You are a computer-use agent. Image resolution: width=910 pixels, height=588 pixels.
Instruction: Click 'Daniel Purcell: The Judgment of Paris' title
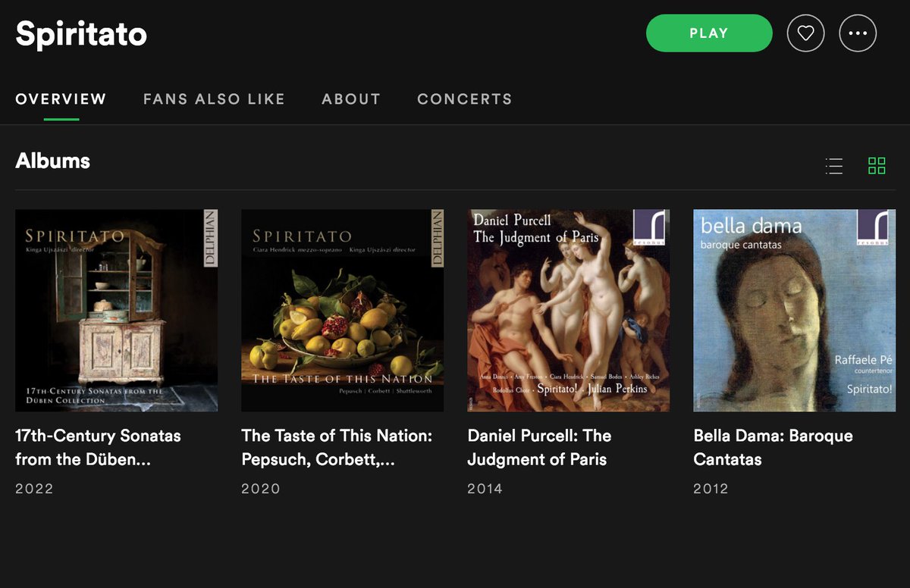point(540,447)
